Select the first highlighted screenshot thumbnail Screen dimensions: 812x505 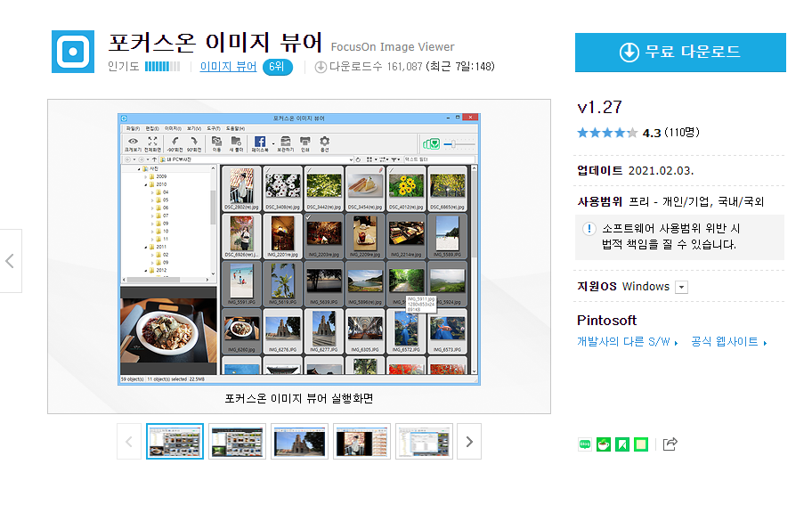[x=175, y=441]
